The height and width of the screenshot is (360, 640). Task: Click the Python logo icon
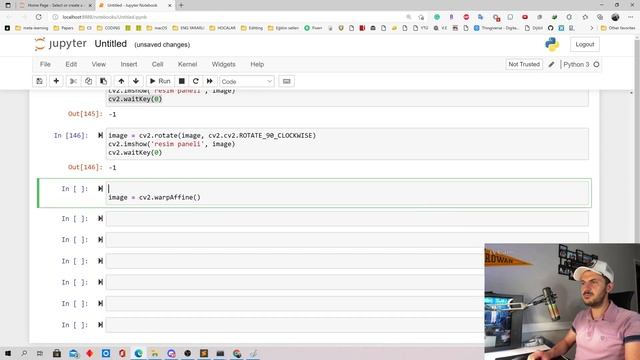point(552,44)
